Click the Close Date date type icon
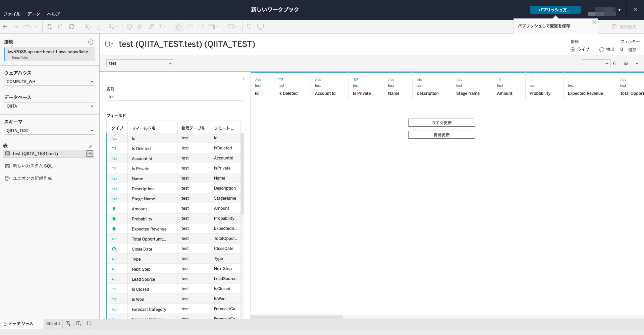Image resolution: width=644 pixels, height=335 pixels. 114,249
